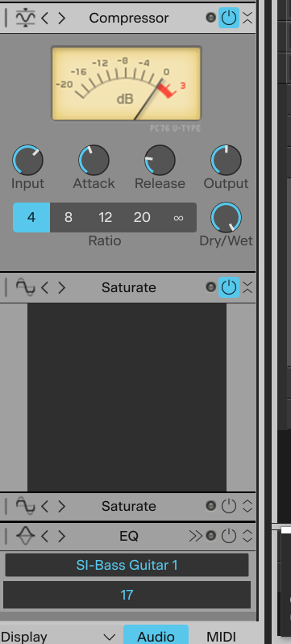Select previous preset arrow for Compressor

tap(44, 18)
